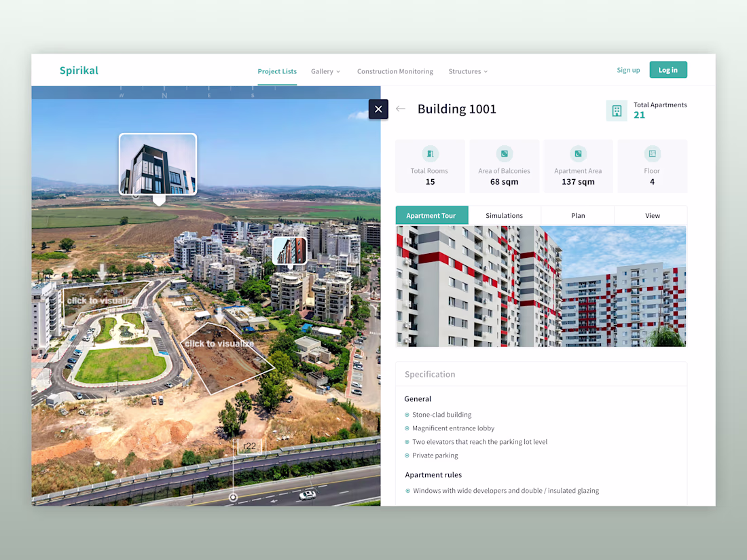747x560 pixels.
Task: Click the small brick building thumbnail marker
Action: point(290,251)
